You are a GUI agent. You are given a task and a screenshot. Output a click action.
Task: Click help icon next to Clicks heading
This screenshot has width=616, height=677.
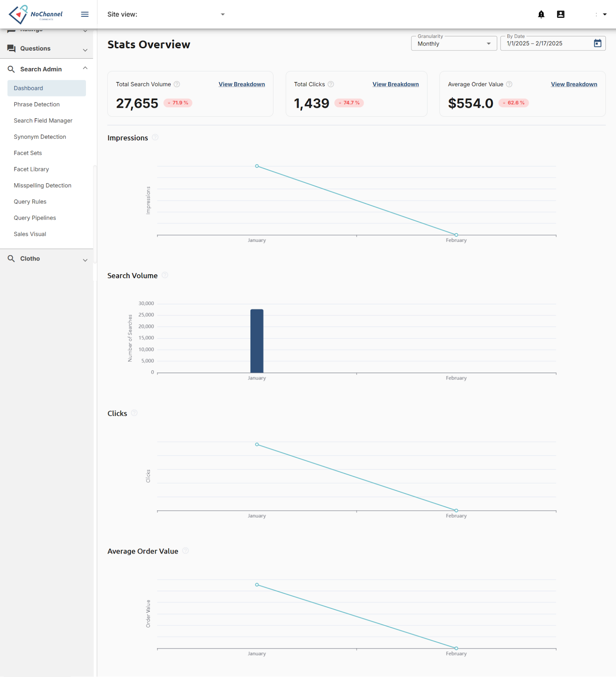click(x=134, y=413)
